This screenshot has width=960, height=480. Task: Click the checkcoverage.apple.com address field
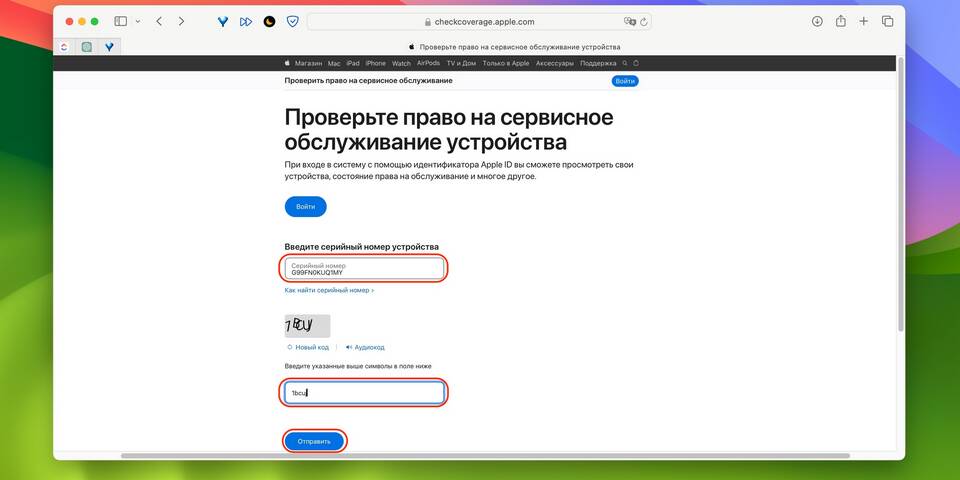479,21
